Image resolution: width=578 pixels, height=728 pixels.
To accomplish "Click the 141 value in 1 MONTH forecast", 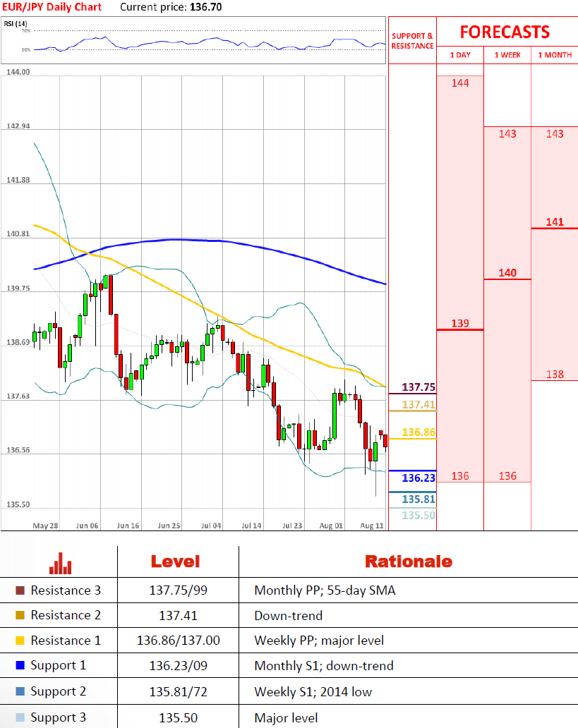I will pos(555,222).
